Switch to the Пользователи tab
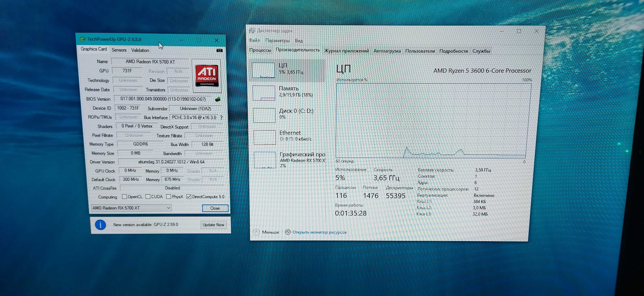Screen dimensions: 644x296 (420, 51)
